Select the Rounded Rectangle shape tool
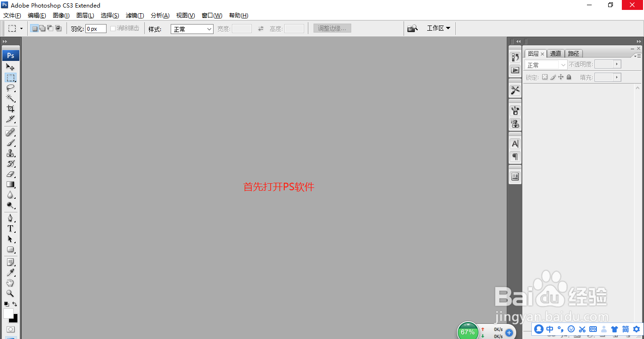The height and width of the screenshot is (339, 644). tap(10, 249)
